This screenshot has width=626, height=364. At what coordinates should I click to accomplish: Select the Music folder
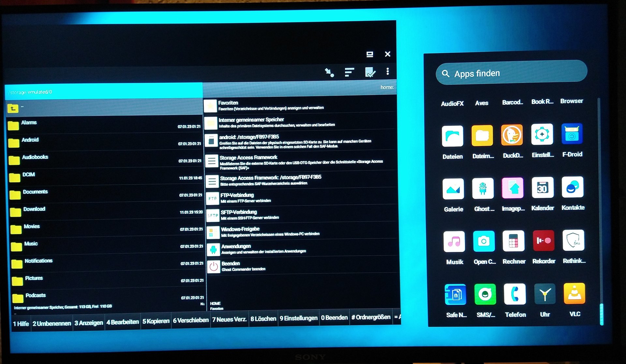tap(107, 245)
